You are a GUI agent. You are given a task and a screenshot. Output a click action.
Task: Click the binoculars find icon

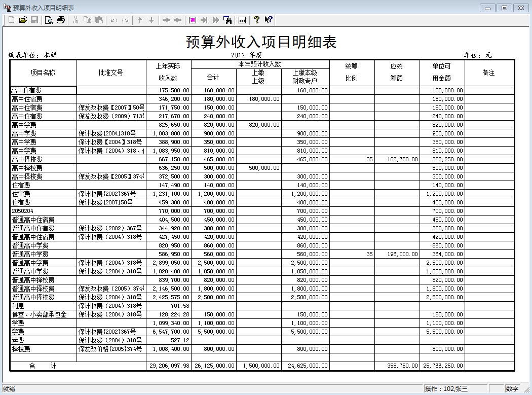(227, 20)
